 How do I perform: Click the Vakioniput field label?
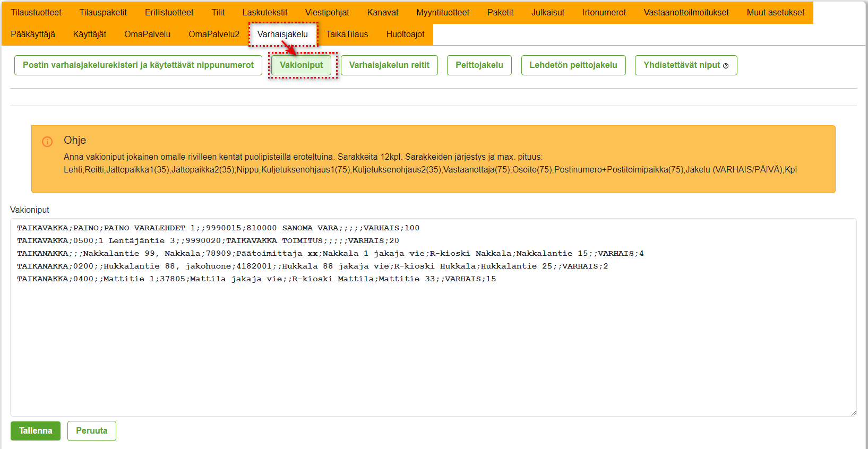tap(30, 210)
